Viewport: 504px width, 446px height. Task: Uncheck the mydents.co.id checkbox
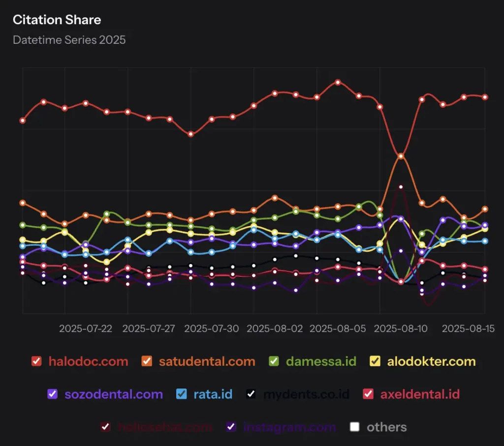[x=252, y=394]
